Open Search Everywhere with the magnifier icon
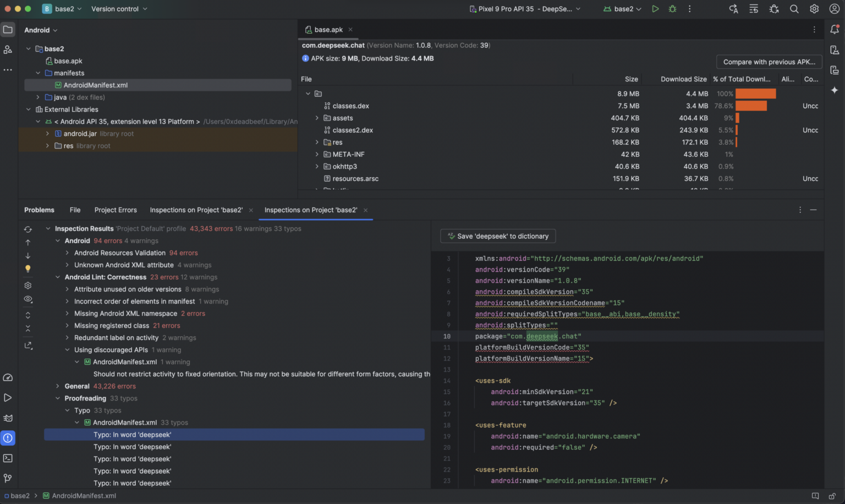 click(x=794, y=9)
